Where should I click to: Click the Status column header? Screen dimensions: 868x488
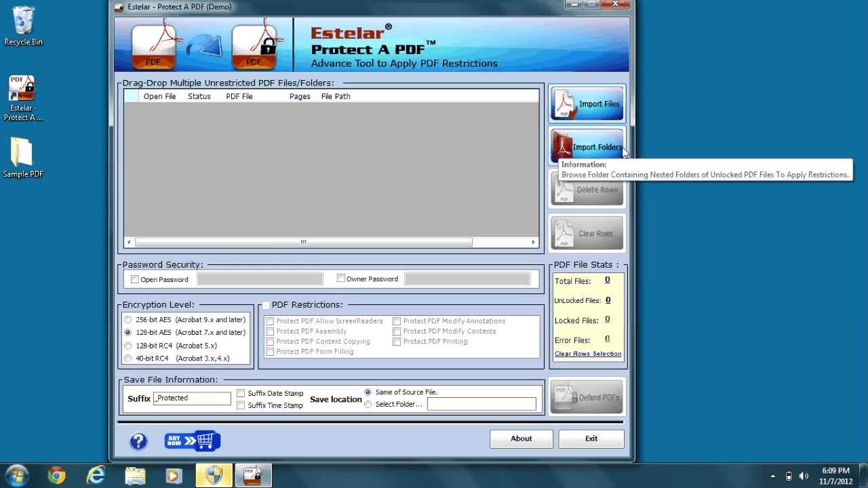click(x=199, y=96)
